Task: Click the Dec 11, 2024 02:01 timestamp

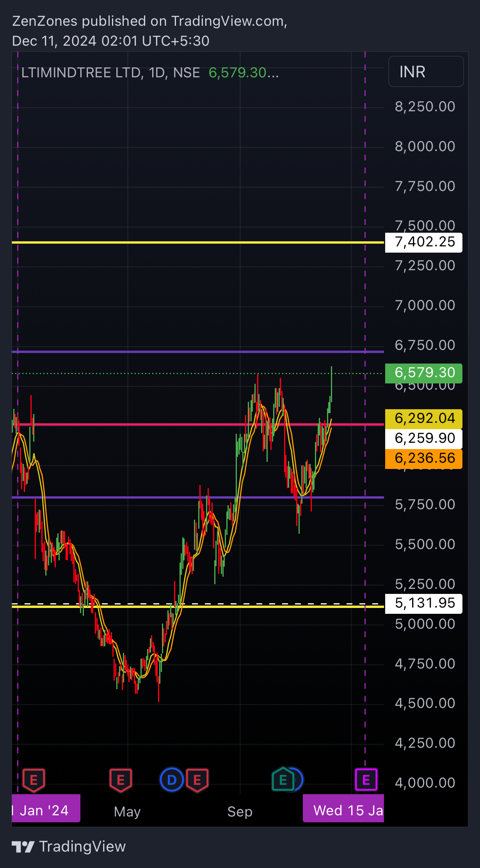Action: pos(110,41)
